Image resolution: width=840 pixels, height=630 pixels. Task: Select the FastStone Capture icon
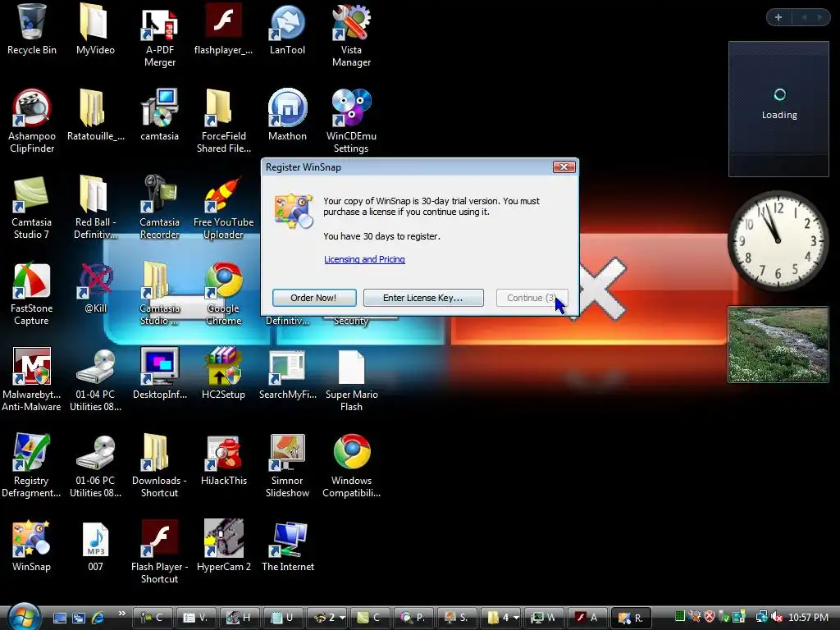(31, 281)
